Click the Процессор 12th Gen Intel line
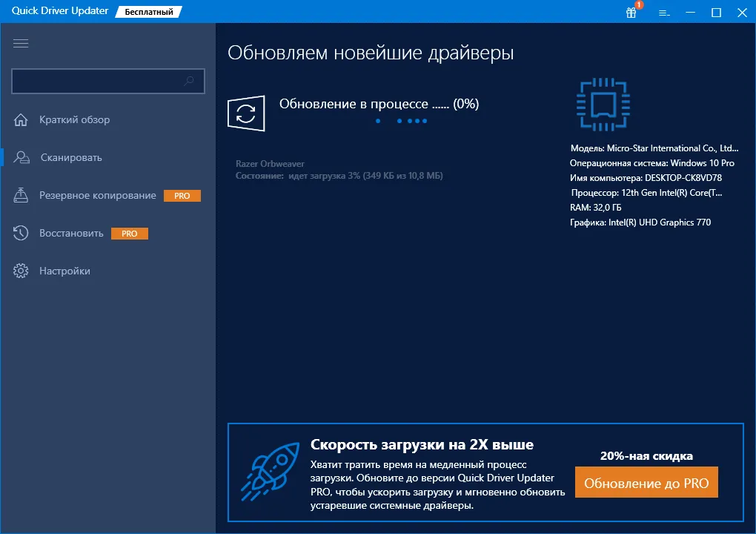 pyautogui.click(x=646, y=193)
